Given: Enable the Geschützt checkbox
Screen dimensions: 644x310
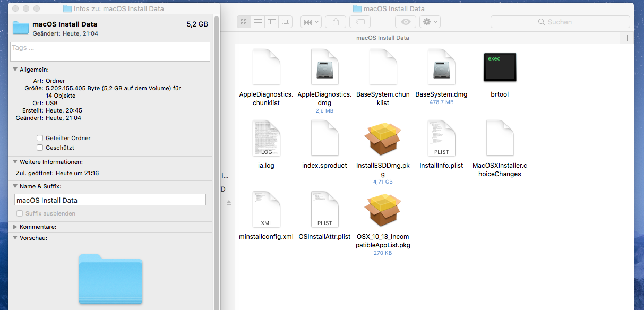Looking at the screenshot, I should tap(40, 148).
